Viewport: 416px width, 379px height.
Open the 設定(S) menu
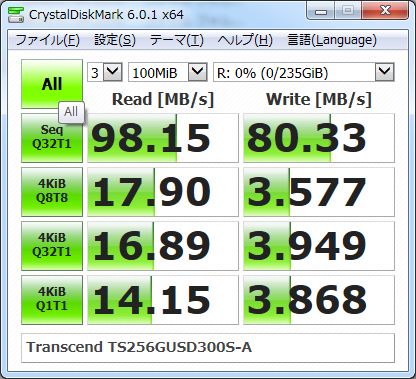(115, 40)
